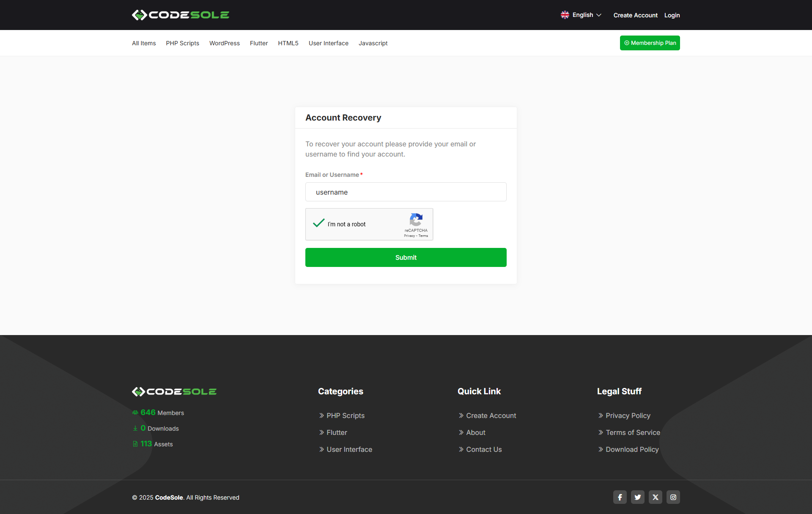Click the CodeSole logo in header

coord(181,15)
